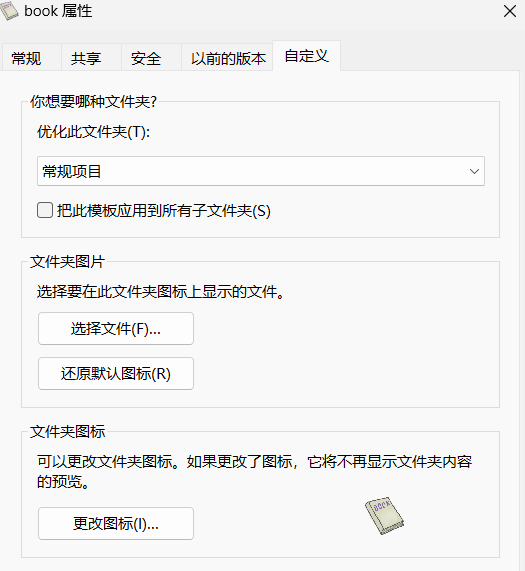
Task: Switch to the 常规 tab
Action: pos(26,58)
